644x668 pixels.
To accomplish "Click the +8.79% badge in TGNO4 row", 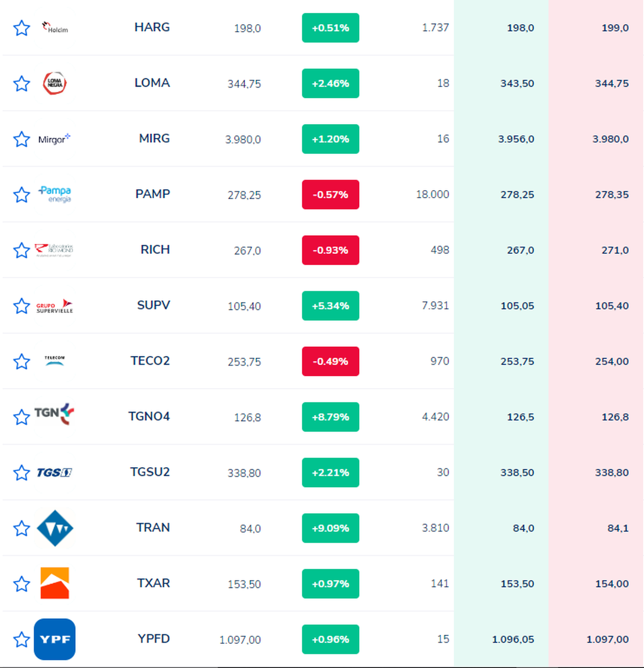I will 331,417.
